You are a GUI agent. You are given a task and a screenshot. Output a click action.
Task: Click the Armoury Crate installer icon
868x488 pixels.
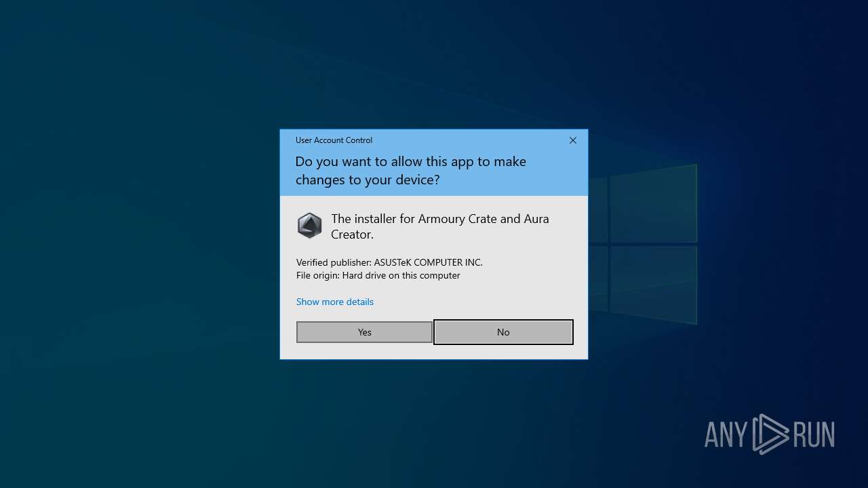pos(310,226)
